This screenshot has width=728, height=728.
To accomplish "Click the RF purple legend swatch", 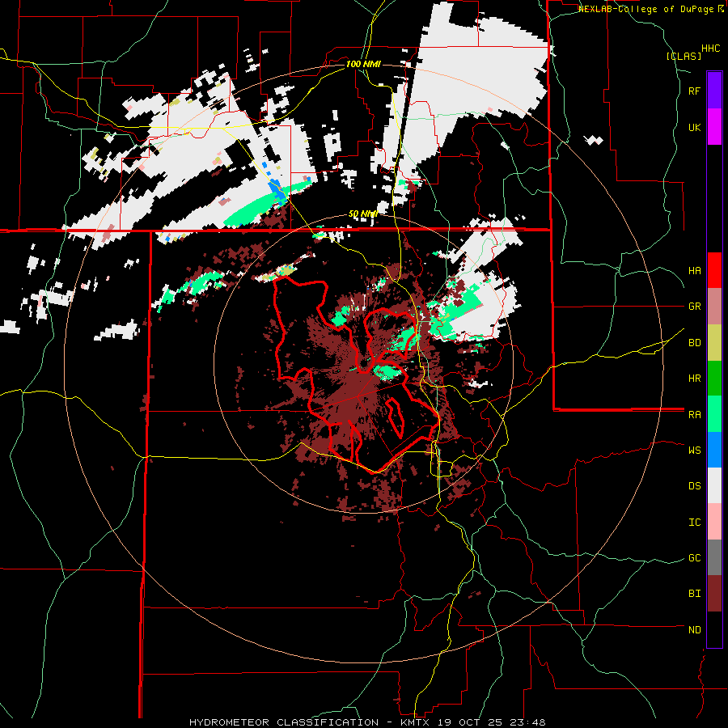I will (x=714, y=91).
